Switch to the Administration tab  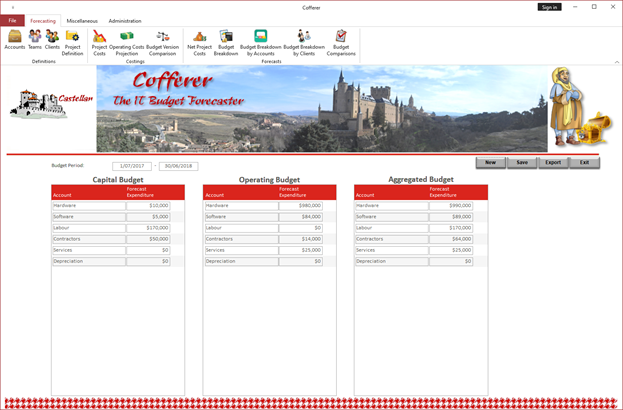[x=125, y=21]
